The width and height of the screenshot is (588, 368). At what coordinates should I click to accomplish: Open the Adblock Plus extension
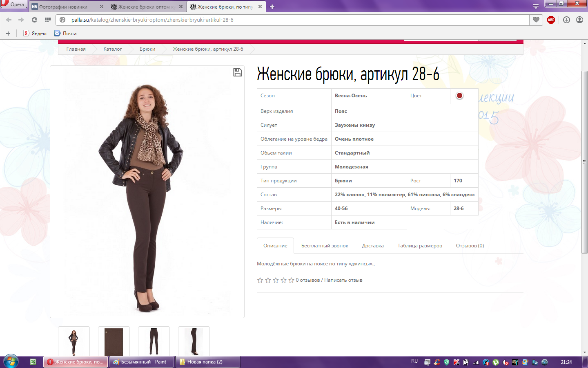(x=551, y=20)
